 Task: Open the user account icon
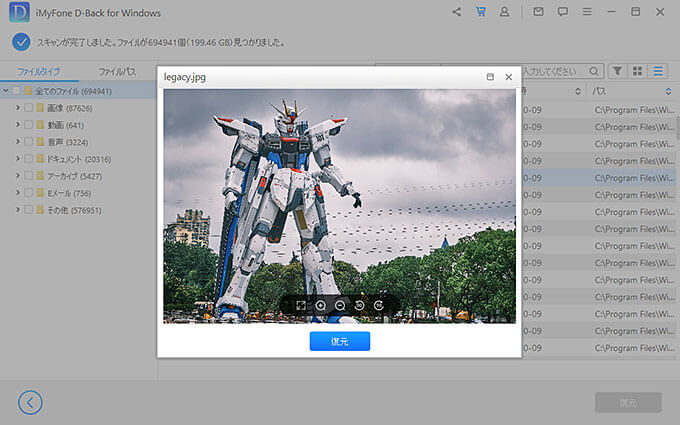point(505,13)
